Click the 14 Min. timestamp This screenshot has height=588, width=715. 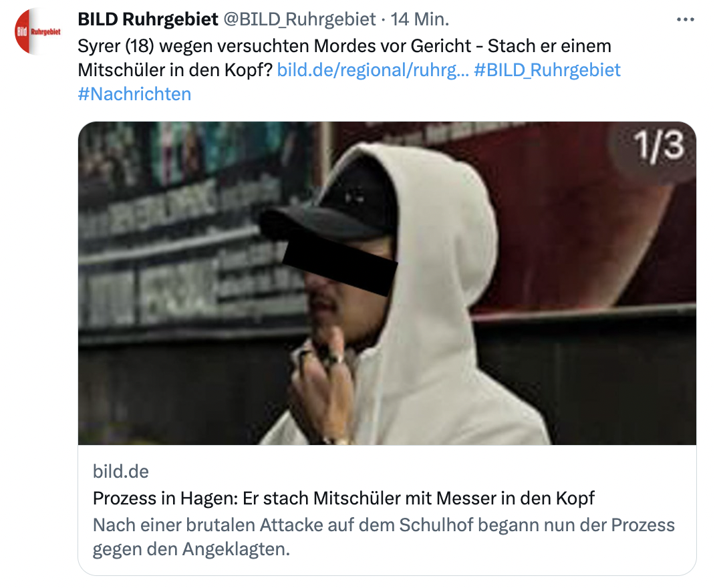point(420,19)
